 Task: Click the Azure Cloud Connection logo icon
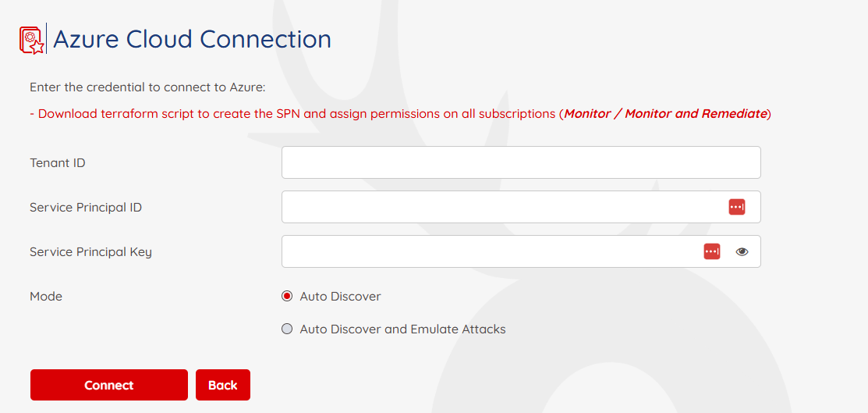point(31,40)
